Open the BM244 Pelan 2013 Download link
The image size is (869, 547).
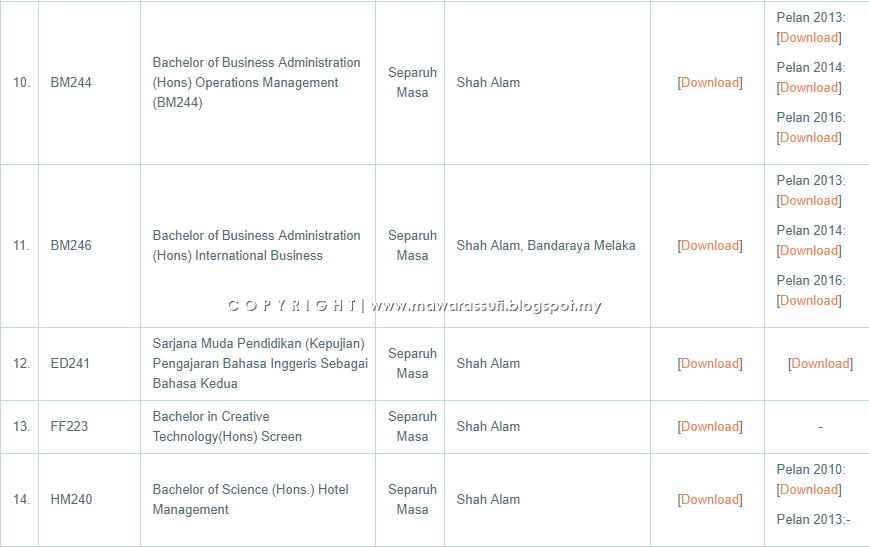coord(809,38)
